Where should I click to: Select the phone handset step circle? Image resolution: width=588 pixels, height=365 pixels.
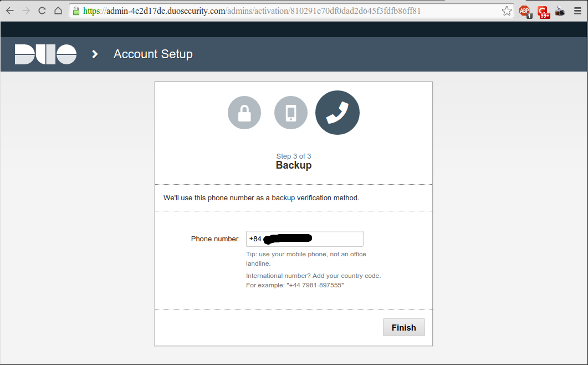coord(338,113)
